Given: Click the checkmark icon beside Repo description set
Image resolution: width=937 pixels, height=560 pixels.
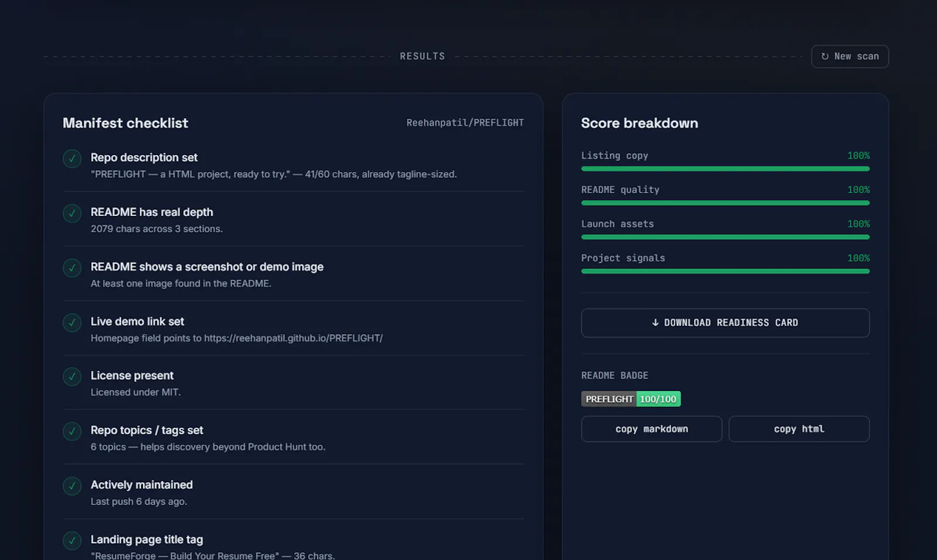Looking at the screenshot, I should [x=72, y=159].
